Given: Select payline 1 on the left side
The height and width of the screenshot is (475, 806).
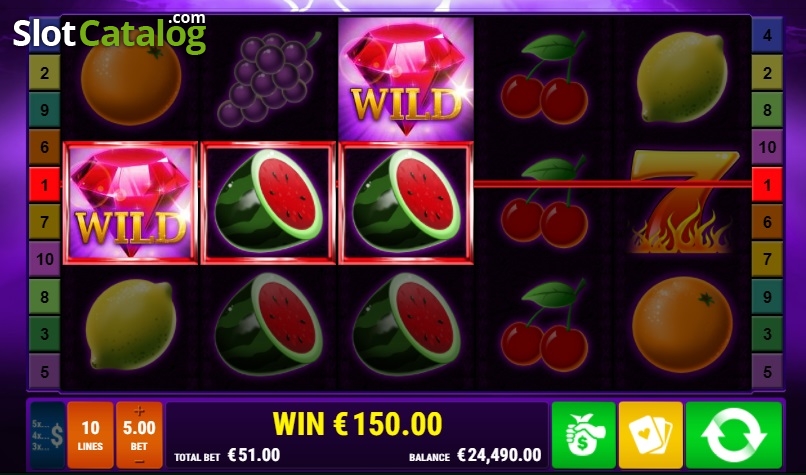Looking at the screenshot, I should [44, 184].
